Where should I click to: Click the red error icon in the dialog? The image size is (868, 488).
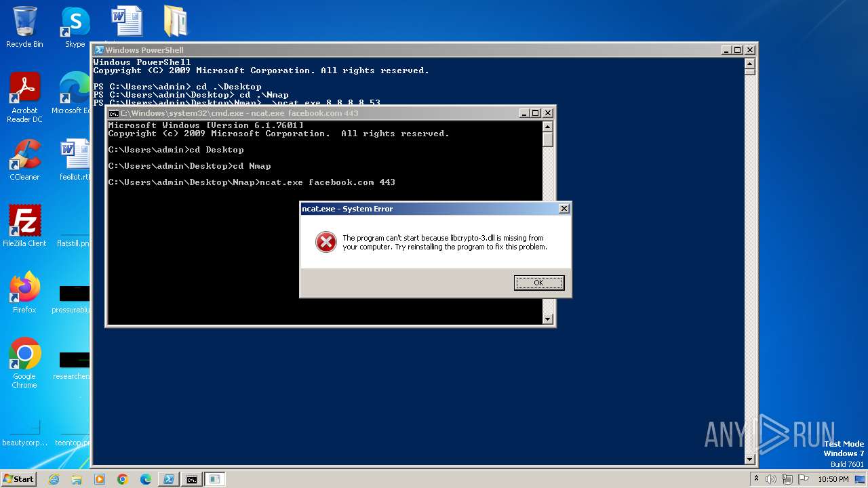pyautogui.click(x=326, y=242)
